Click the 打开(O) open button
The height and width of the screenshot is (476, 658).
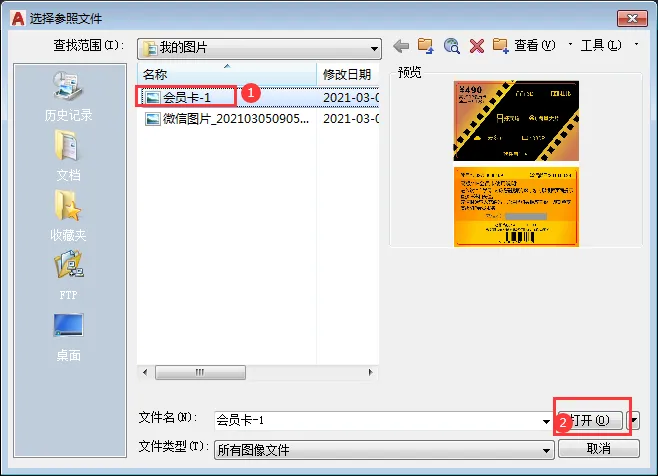tap(590, 420)
